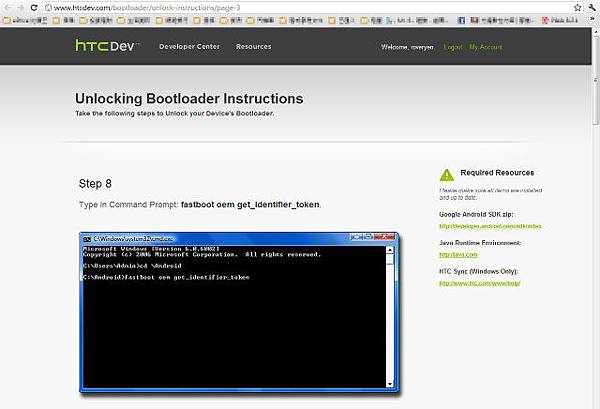Open the Chrome wrench menu

[x=592, y=7]
